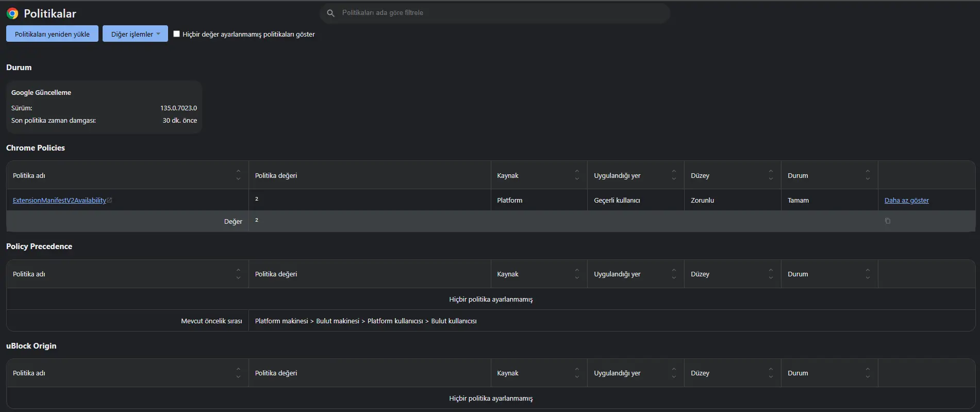980x412 pixels.
Task: Sort uBlock Origin table by Politika adı arrows
Action: tap(238, 373)
